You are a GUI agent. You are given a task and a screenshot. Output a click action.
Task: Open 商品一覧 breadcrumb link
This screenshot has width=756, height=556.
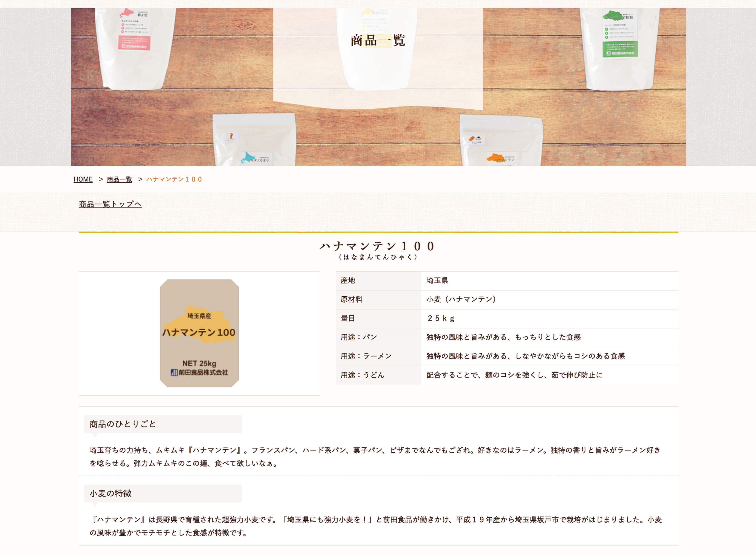[119, 179]
